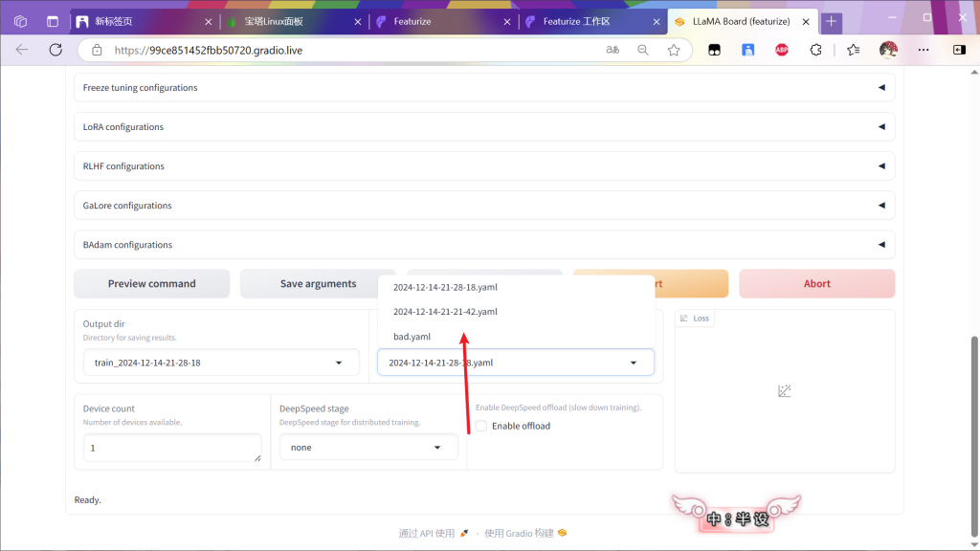980x551 pixels.
Task: Expand RLHF configurations section
Action: (x=484, y=166)
